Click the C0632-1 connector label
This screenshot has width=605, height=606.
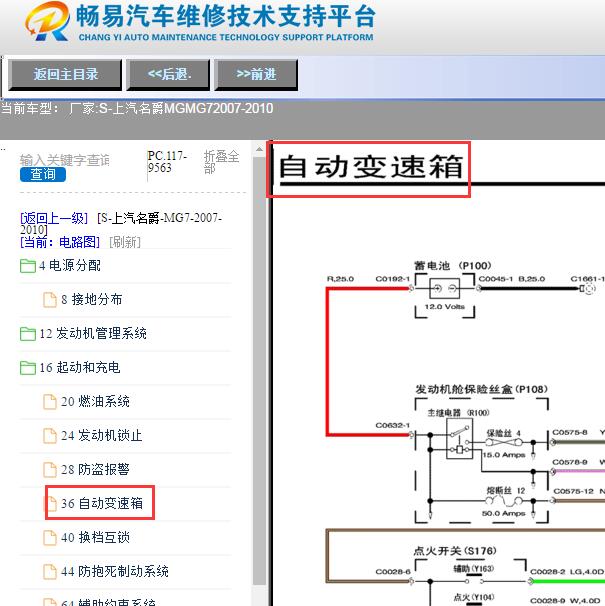pos(392,426)
